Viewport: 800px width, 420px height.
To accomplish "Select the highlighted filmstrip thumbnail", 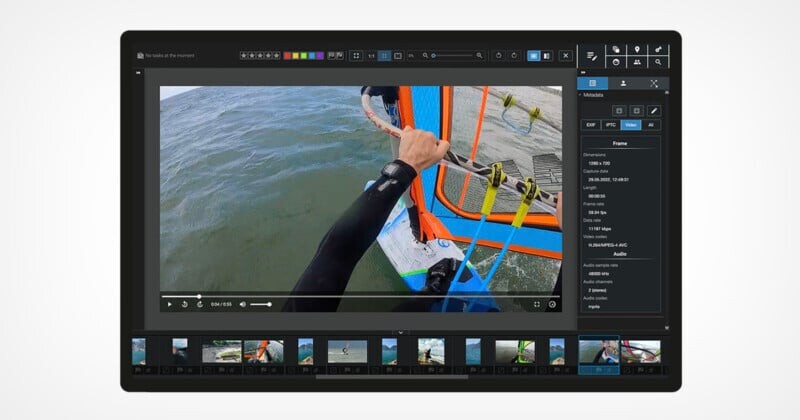I will (x=598, y=351).
